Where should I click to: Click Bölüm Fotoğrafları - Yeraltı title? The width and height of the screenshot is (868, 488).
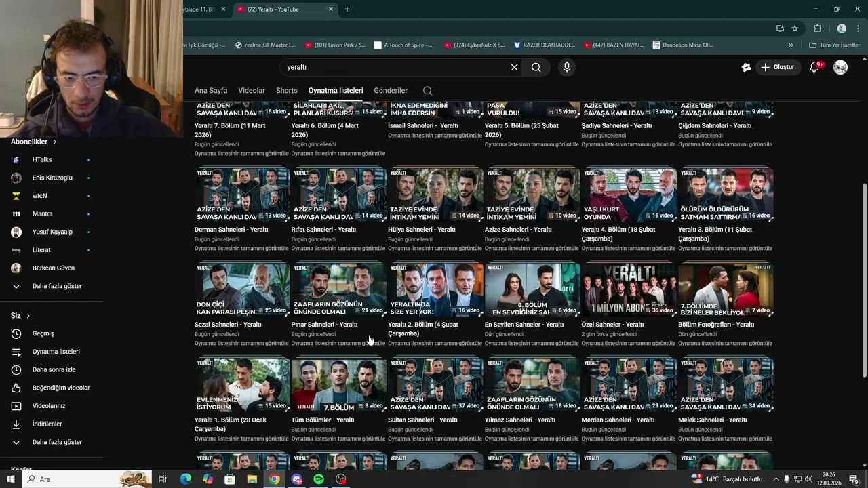pos(716,325)
